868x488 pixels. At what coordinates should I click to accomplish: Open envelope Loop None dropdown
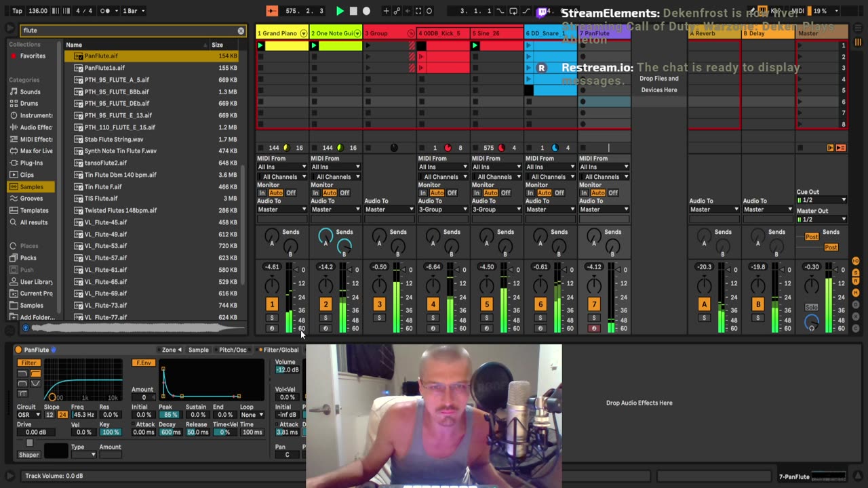coord(252,415)
